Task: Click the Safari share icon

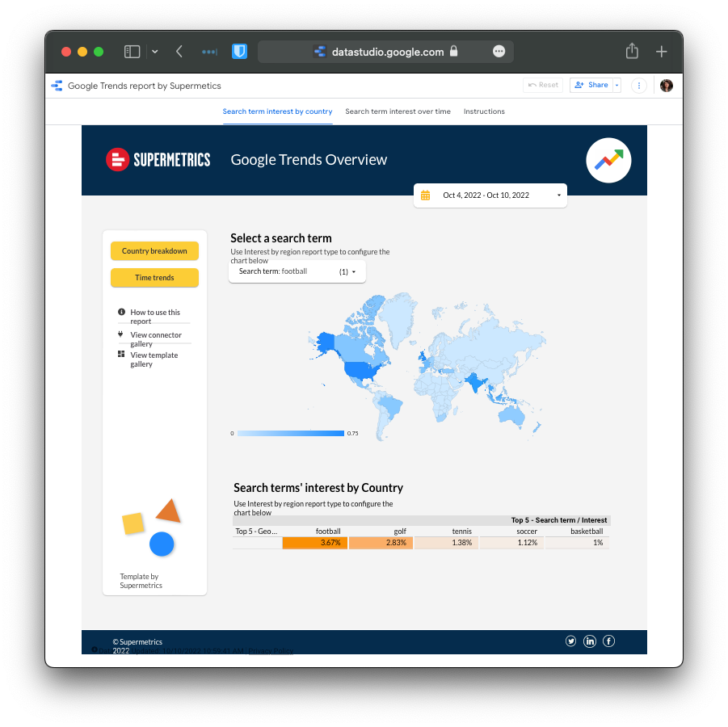Action: tap(632, 52)
